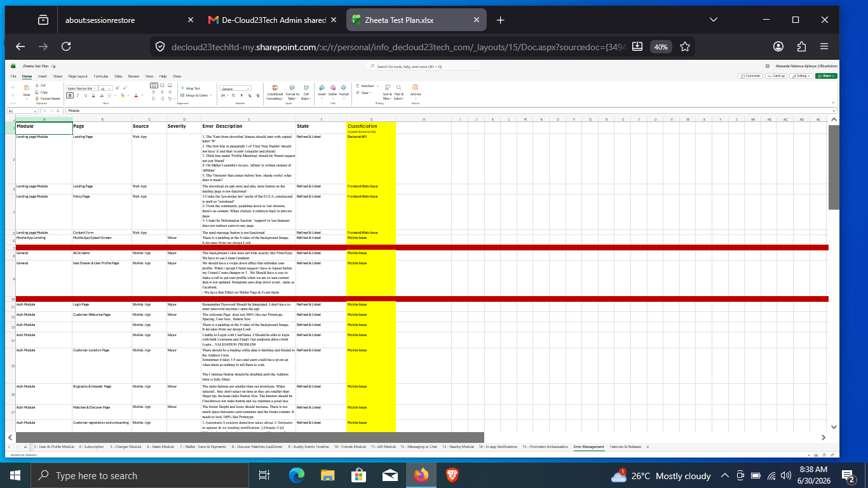The width and height of the screenshot is (868, 488).
Task: Select the 'Backend-API' cell in Classification column
Action: point(371,158)
